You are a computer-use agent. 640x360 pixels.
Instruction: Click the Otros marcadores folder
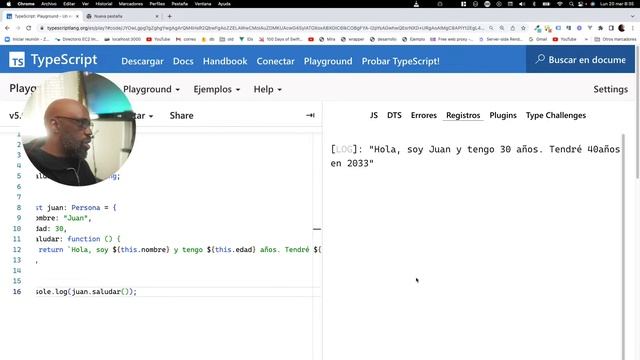[616, 39]
